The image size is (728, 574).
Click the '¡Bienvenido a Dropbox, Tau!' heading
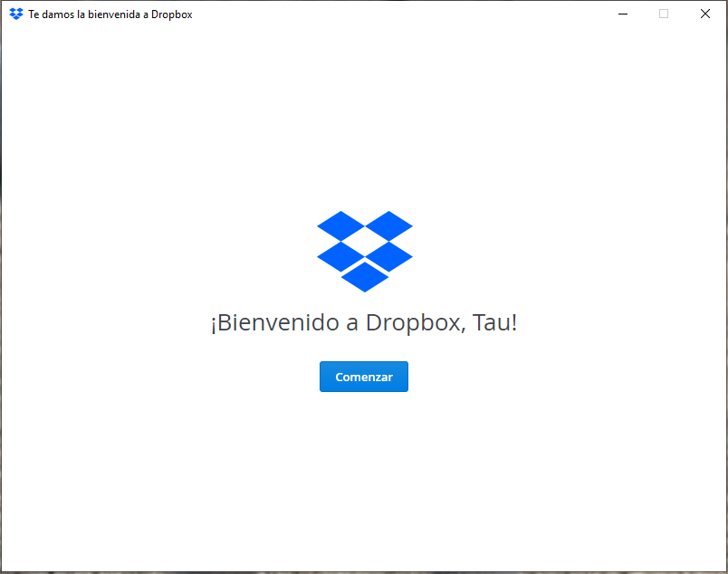coord(363,322)
